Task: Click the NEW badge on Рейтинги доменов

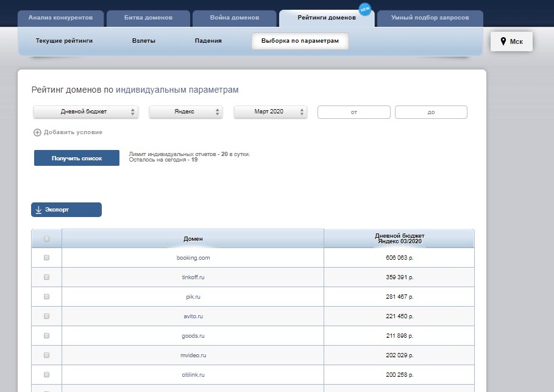Action: coord(365,9)
